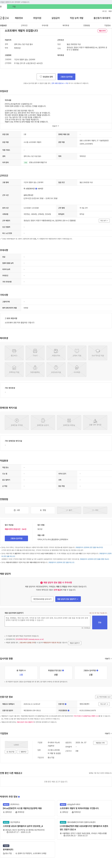The image size is (112, 868).
Task: Click the heart icon on 관심정보 등록
Action: pyautogui.click(x=41, y=77)
